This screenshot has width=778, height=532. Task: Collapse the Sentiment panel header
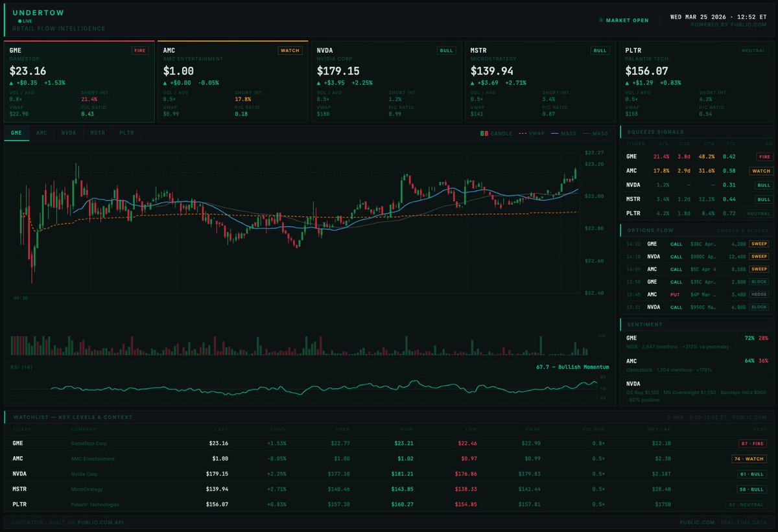697,324
